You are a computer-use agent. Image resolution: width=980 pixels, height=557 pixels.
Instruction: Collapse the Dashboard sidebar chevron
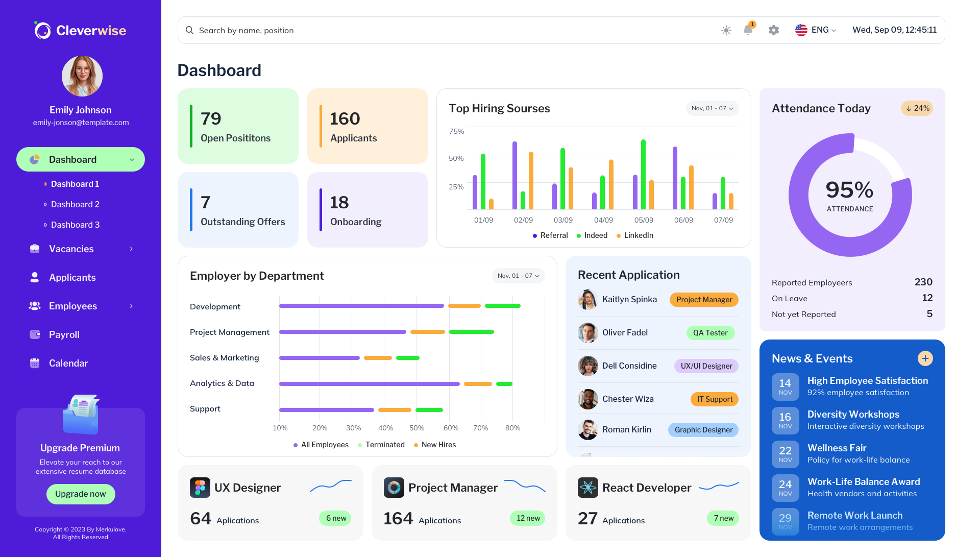point(133,159)
